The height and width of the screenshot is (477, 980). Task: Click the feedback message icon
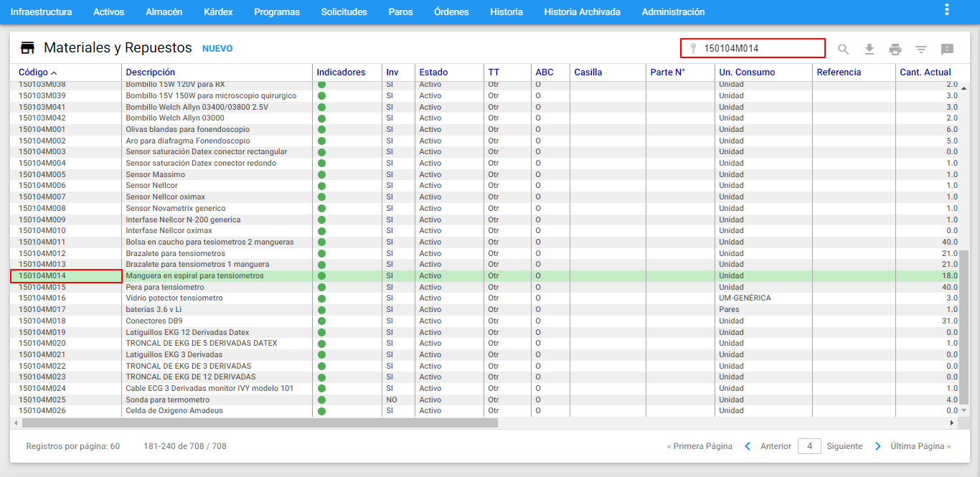(x=947, y=49)
